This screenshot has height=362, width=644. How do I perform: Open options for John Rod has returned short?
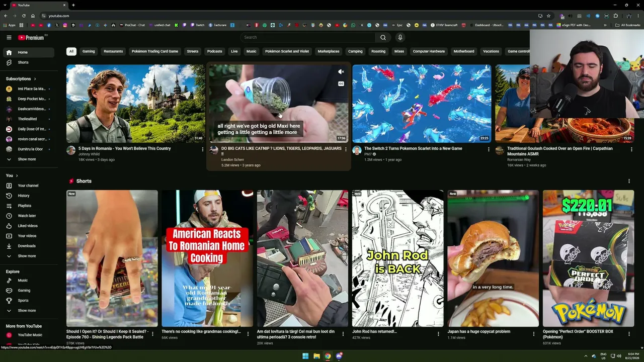438,334
